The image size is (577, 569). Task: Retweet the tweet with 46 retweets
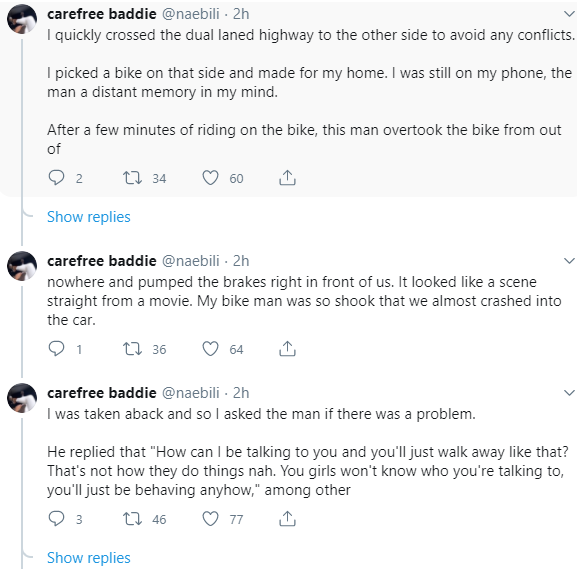pos(132,519)
